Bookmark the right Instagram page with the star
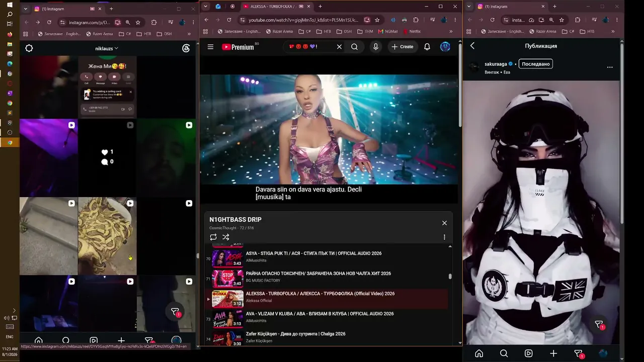The width and height of the screenshot is (644, 362). (x=561, y=20)
